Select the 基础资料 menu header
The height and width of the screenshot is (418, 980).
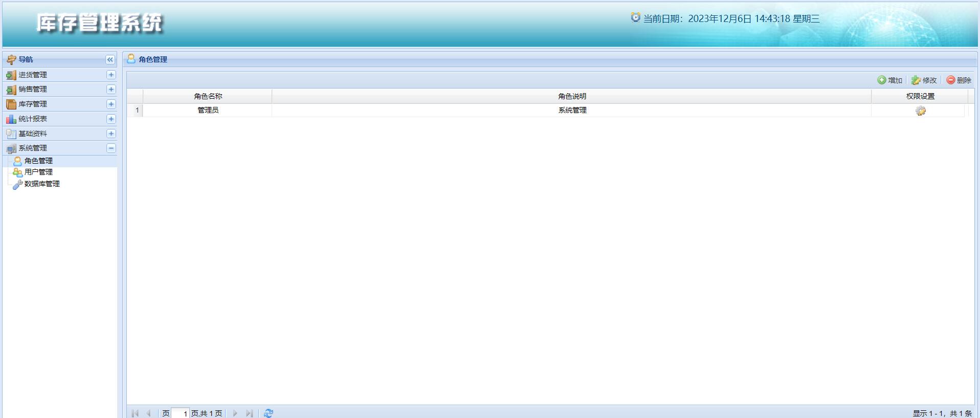pyautogui.click(x=60, y=134)
